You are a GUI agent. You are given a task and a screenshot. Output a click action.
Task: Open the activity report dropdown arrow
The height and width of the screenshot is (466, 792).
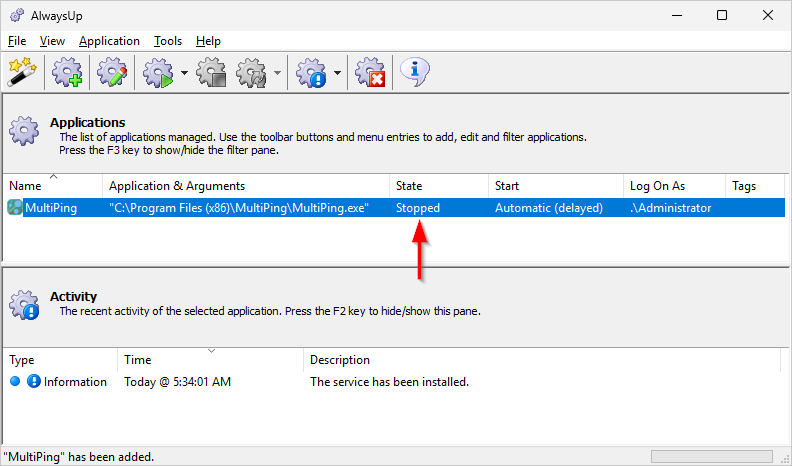337,73
